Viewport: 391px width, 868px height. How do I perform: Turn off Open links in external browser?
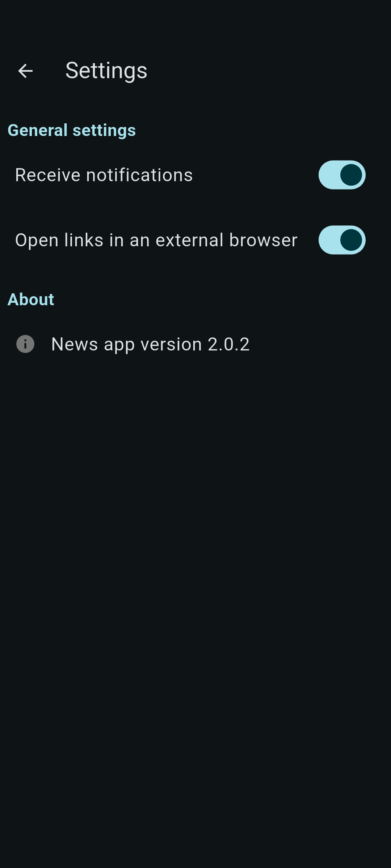[x=342, y=240]
